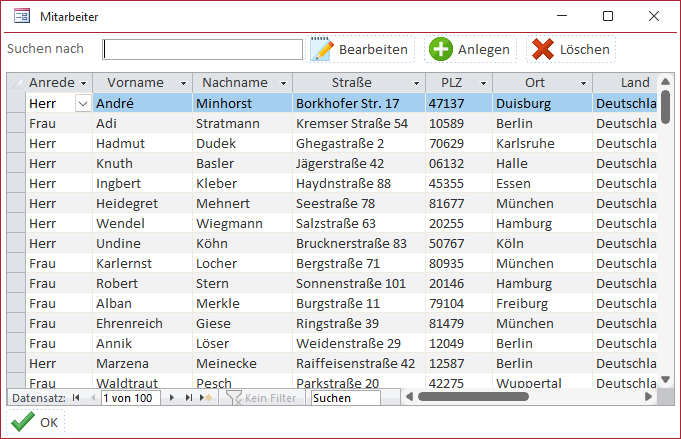The width and height of the screenshot is (681, 439).
Task: Click the red X Löschen icon
Action: click(x=543, y=49)
